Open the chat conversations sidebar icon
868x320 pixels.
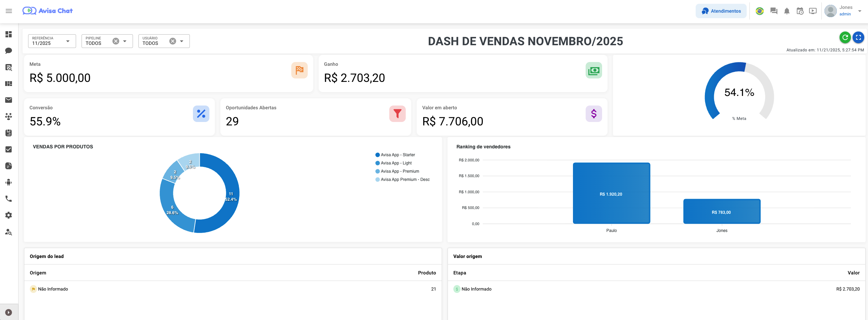point(9,50)
